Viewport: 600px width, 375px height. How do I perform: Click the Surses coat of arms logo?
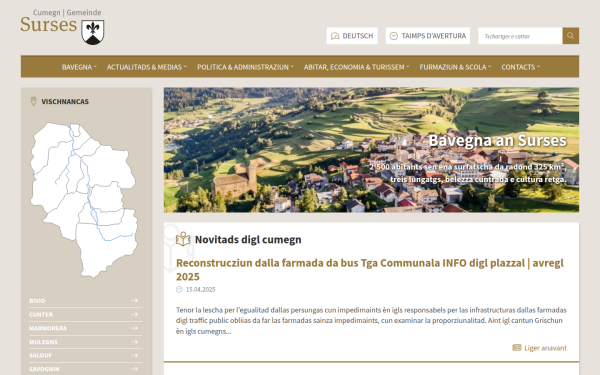coord(93,33)
